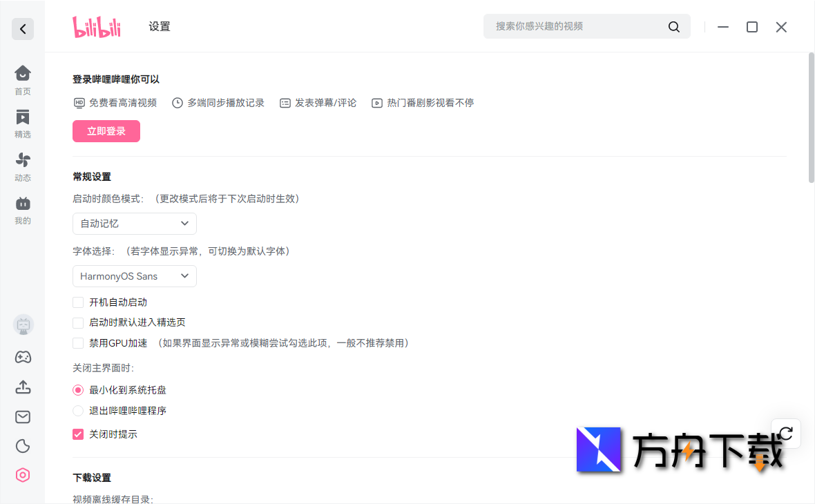Check 禁用GPU加速 option
The image size is (815, 504).
[77, 342]
